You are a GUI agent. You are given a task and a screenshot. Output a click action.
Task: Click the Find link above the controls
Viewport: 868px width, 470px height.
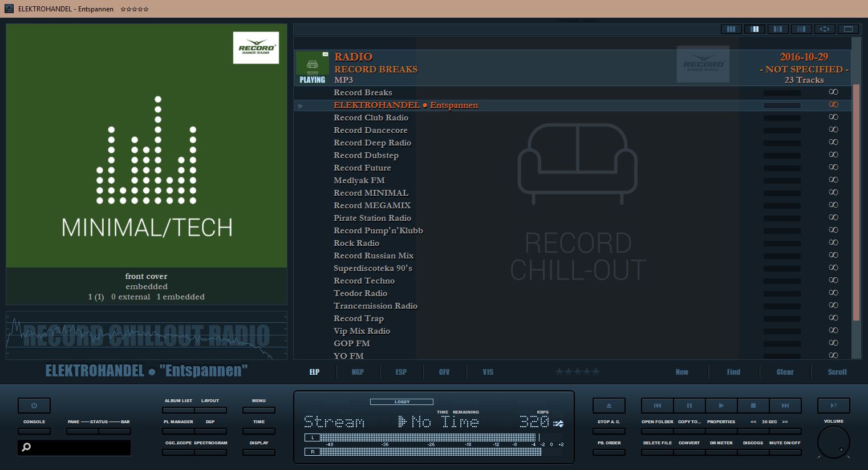click(733, 372)
